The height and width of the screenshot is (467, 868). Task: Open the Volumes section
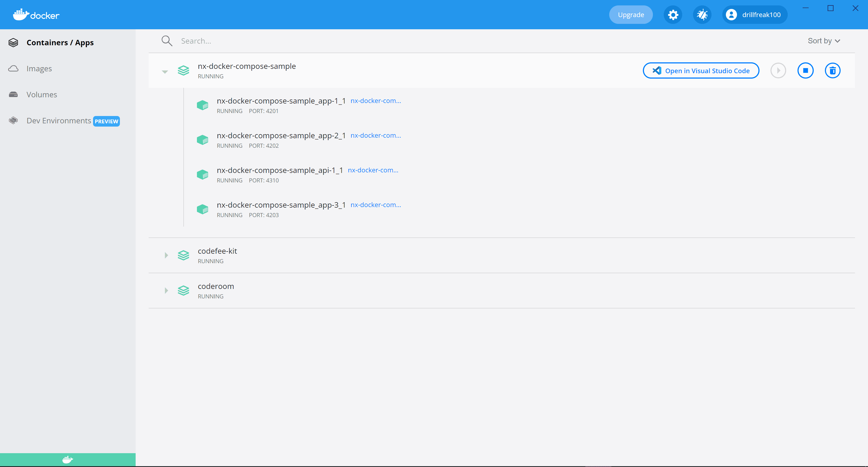(42, 94)
